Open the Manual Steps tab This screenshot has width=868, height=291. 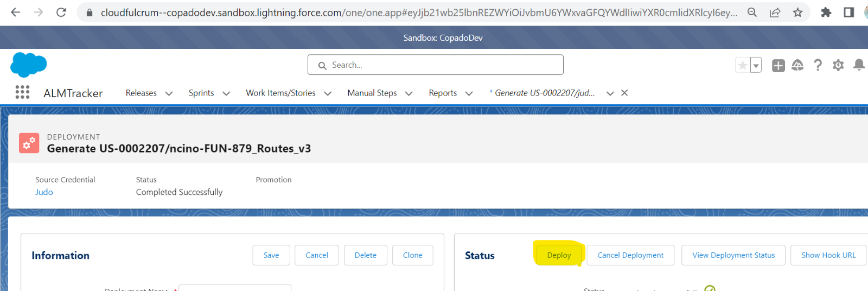tap(372, 93)
